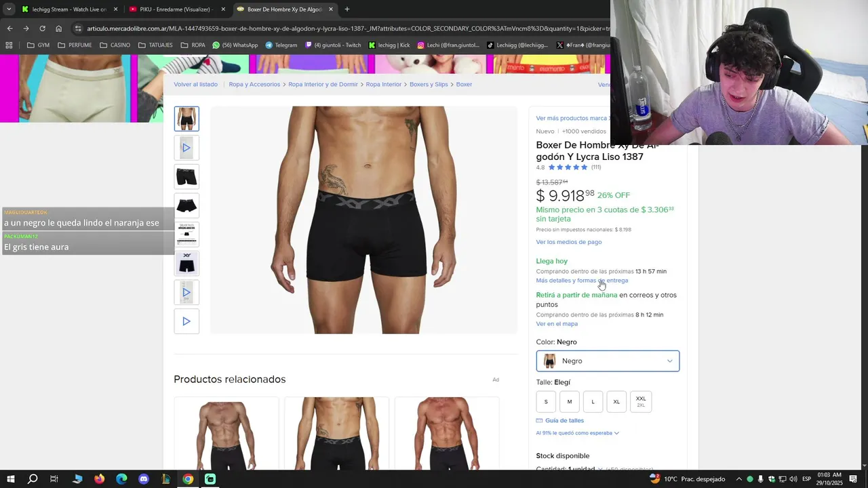This screenshot has width=868, height=488.
Task: Open Task View on the taskbar
Action: coord(54,479)
